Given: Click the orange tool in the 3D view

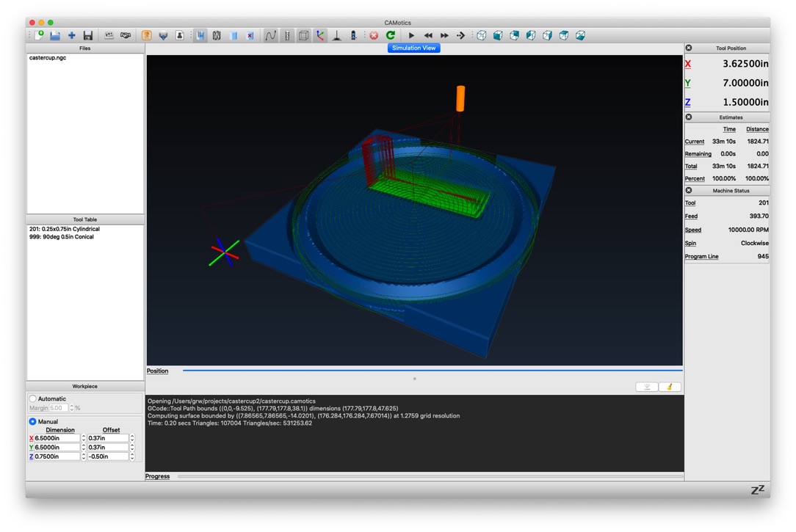Looking at the screenshot, I should pyautogui.click(x=460, y=98).
